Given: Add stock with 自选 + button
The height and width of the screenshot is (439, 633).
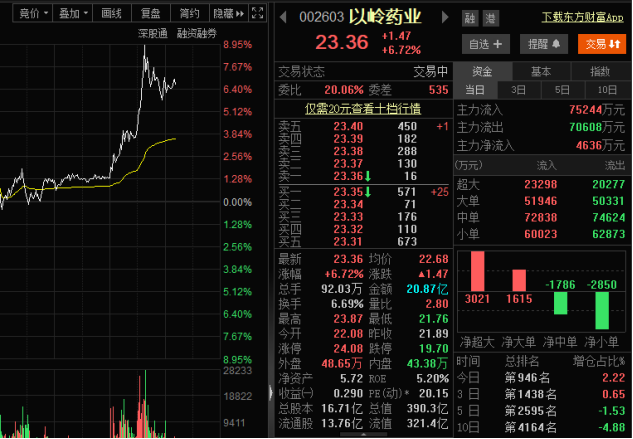Looking at the screenshot, I should (x=486, y=44).
